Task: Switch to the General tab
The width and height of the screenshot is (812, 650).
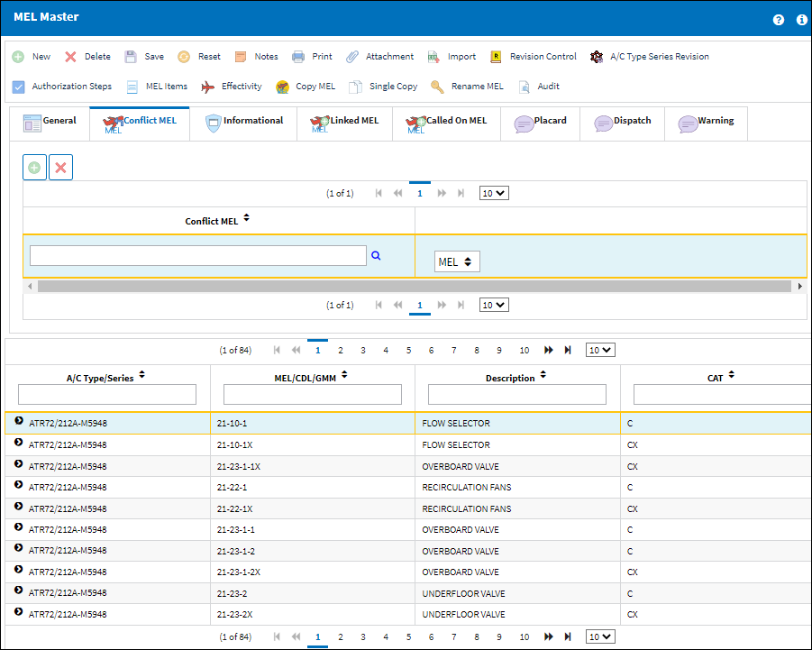Action: (50, 124)
